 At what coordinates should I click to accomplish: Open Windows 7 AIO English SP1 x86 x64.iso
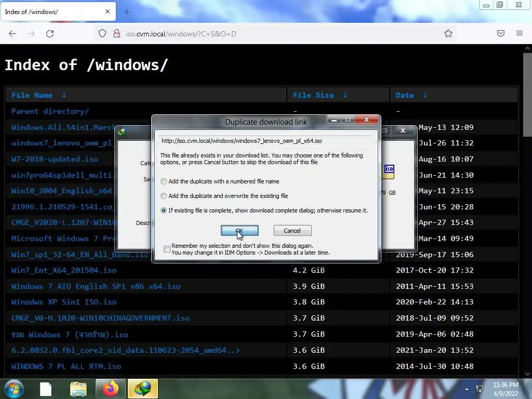(96, 286)
